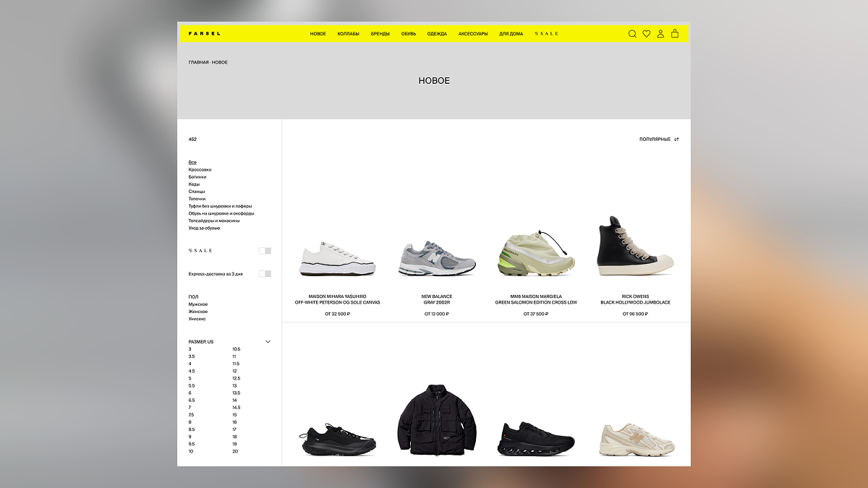Open the Популярные sorting dropdown

click(x=655, y=140)
